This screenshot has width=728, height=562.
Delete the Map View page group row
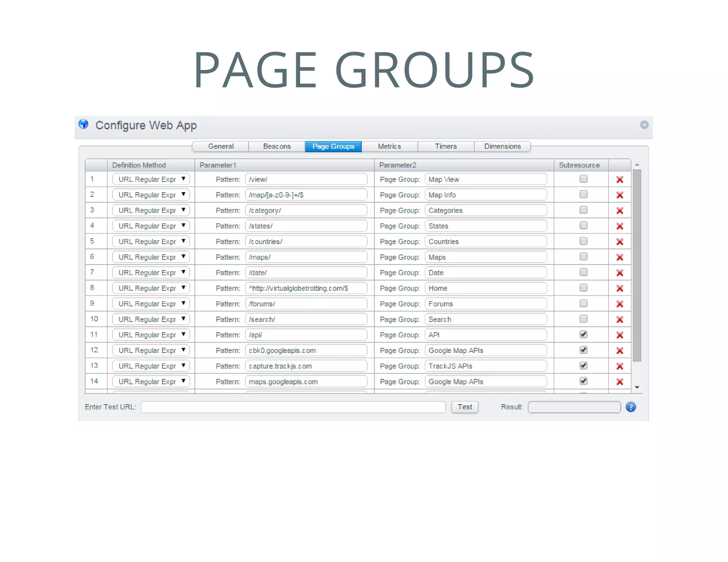(620, 179)
